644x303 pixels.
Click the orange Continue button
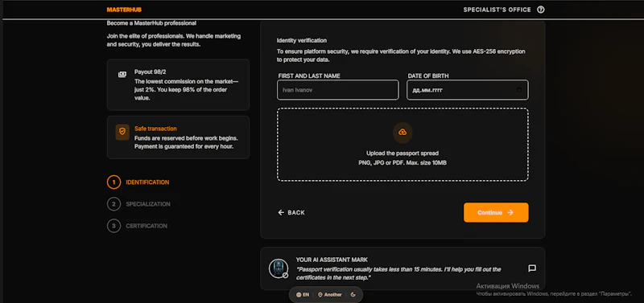496,212
